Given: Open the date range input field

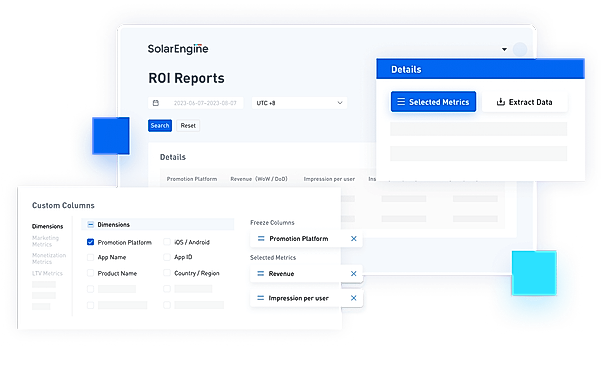Looking at the screenshot, I should 196,103.
